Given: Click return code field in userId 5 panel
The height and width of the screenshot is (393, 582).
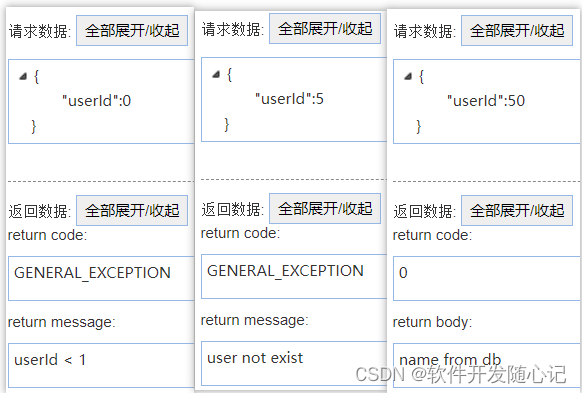Looking at the screenshot, I should (x=294, y=276).
